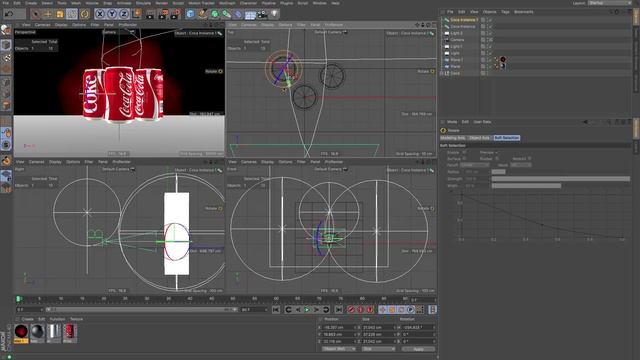Open the Tags menu in Object Manager
Screen dimensions: 640x360
pos(505,12)
